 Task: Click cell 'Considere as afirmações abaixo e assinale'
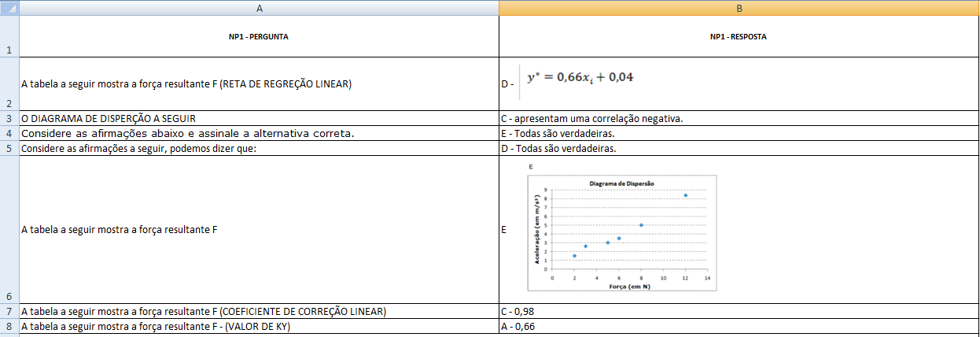(259, 134)
